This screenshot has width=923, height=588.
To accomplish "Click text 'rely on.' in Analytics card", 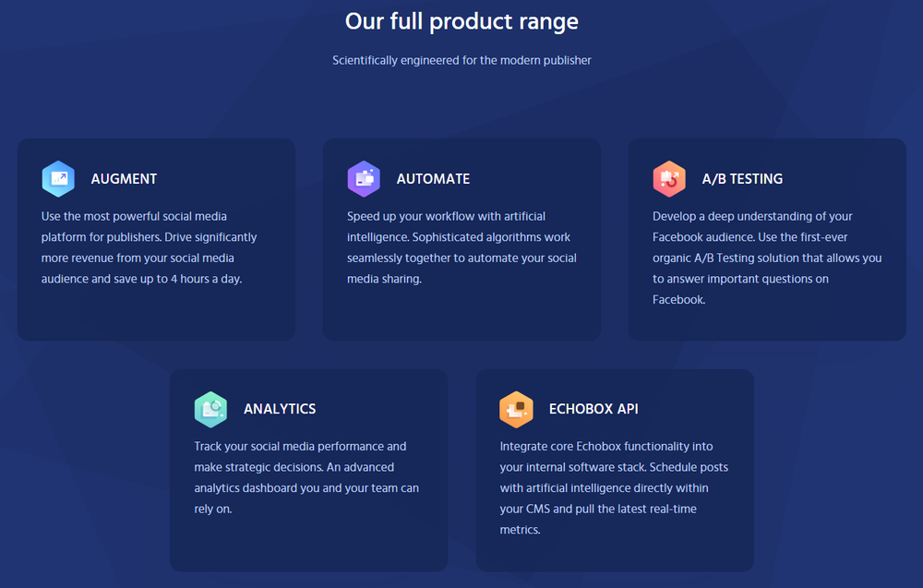I will [x=213, y=510].
